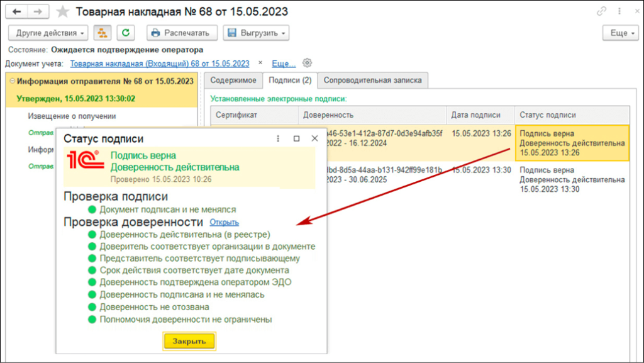Image resolution: width=644 pixels, height=363 pixels.
Task: Open the Выгрузить dropdown
Action: pos(257,33)
